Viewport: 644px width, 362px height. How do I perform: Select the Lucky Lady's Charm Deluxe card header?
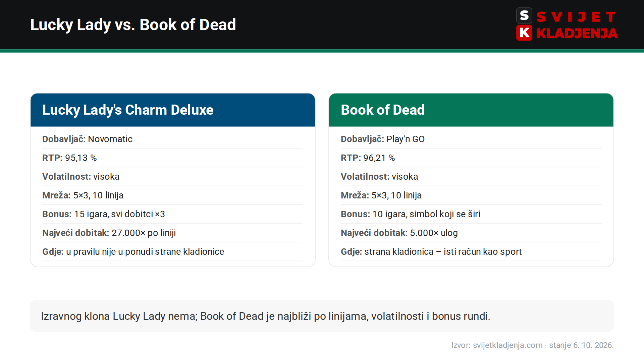[173, 110]
